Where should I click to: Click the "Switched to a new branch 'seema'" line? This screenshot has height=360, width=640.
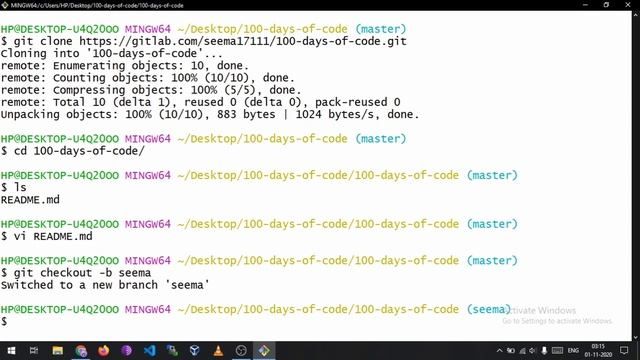pyautogui.click(x=105, y=285)
